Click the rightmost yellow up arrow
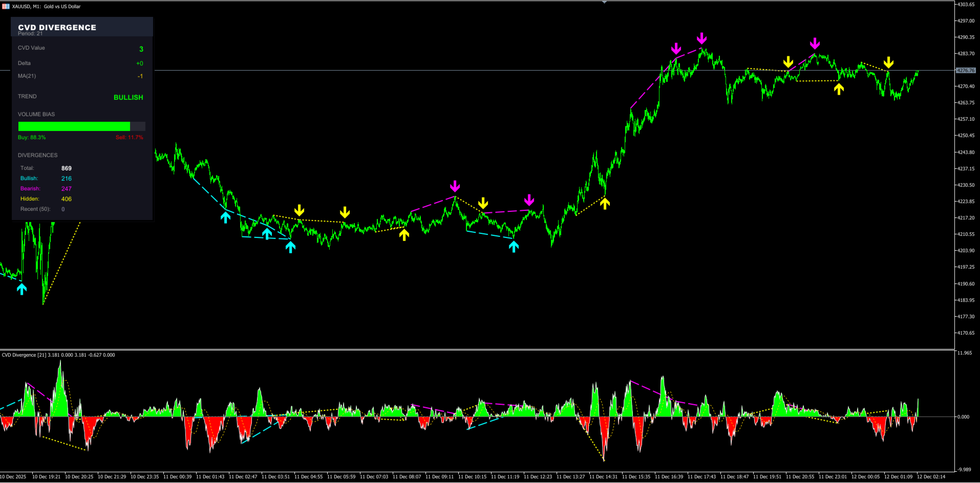The height and width of the screenshot is (483, 980). point(839,89)
